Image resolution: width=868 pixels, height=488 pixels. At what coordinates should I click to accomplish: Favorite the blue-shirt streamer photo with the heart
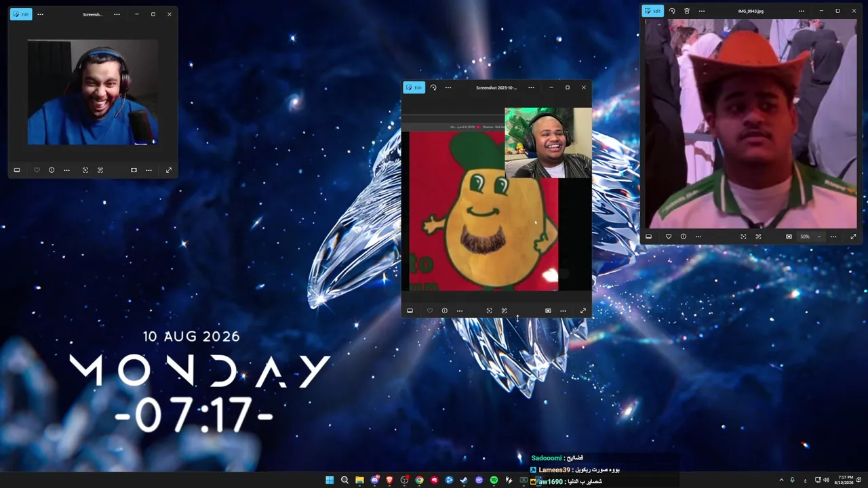(37, 170)
